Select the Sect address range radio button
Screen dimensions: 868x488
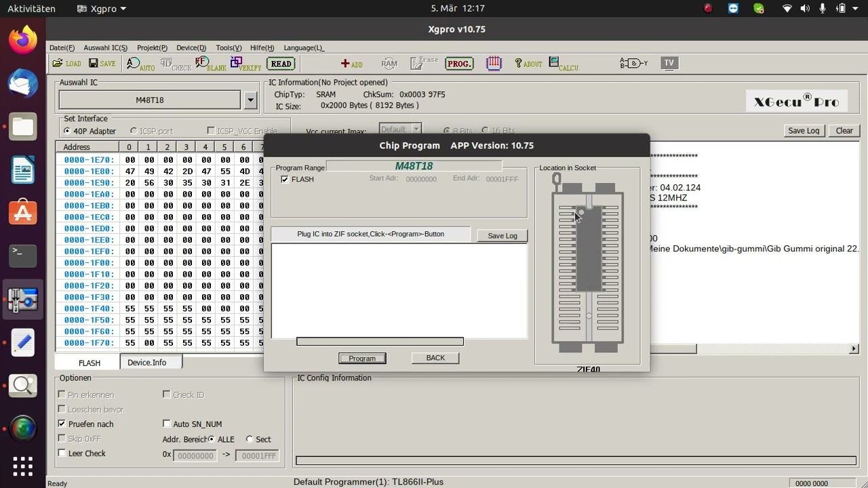pos(250,439)
